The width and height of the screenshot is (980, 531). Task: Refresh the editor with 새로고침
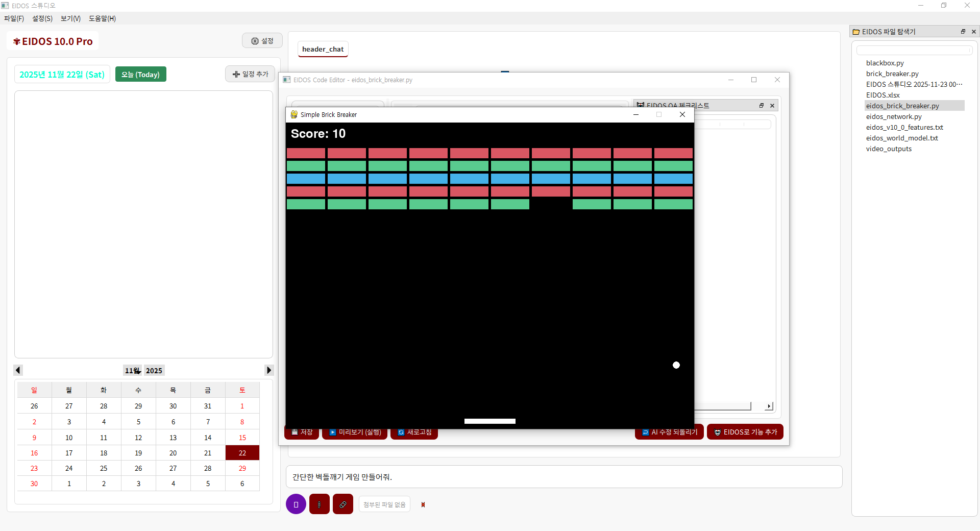click(413, 432)
